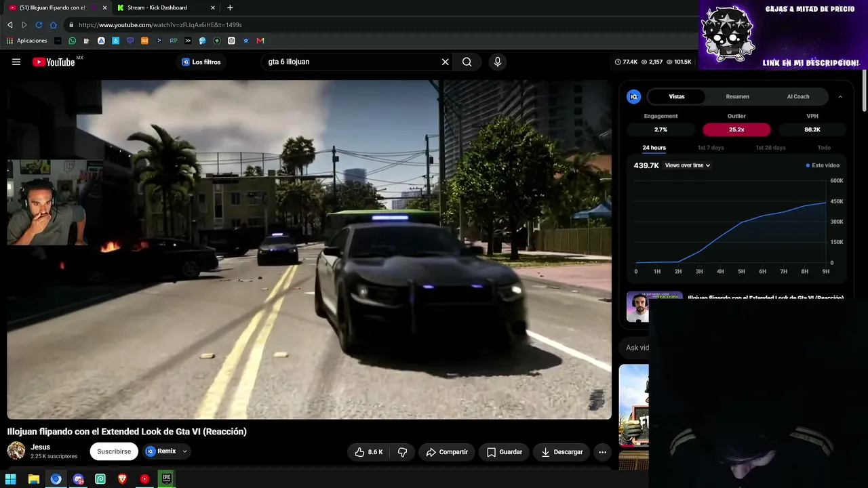The width and height of the screenshot is (868, 488).
Task: Open the RP bookmark
Action: (174, 41)
